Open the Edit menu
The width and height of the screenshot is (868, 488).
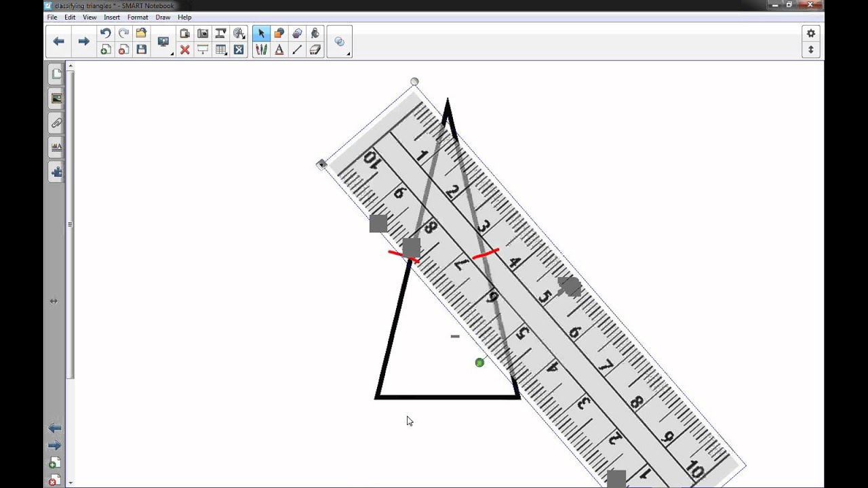(x=70, y=17)
